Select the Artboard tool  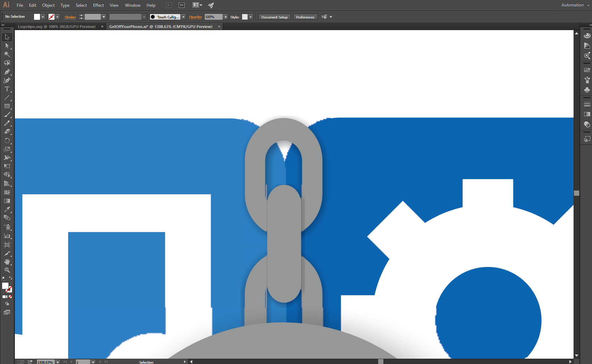pyautogui.click(x=7, y=244)
